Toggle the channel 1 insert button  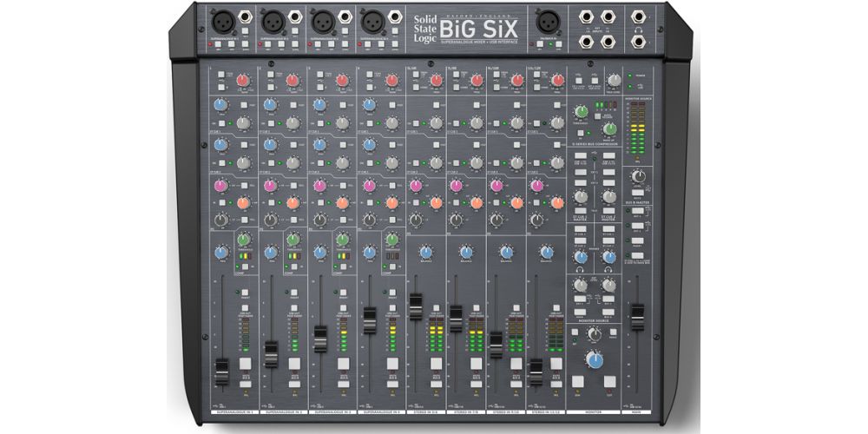245,292
